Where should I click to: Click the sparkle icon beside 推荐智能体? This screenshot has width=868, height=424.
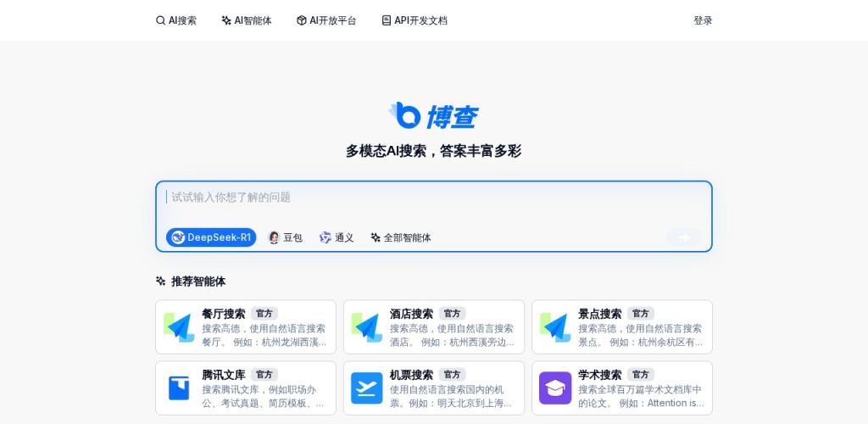[x=160, y=282]
